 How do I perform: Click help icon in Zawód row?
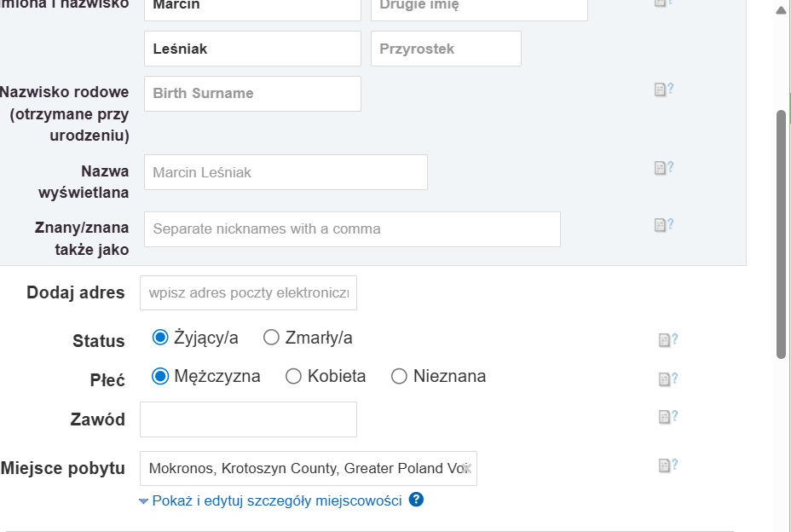(x=667, y=417)
